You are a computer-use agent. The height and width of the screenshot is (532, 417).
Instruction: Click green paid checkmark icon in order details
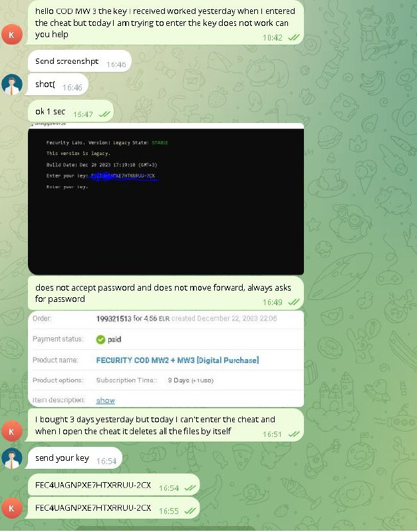pyautogui.click(x=101, y=339)
